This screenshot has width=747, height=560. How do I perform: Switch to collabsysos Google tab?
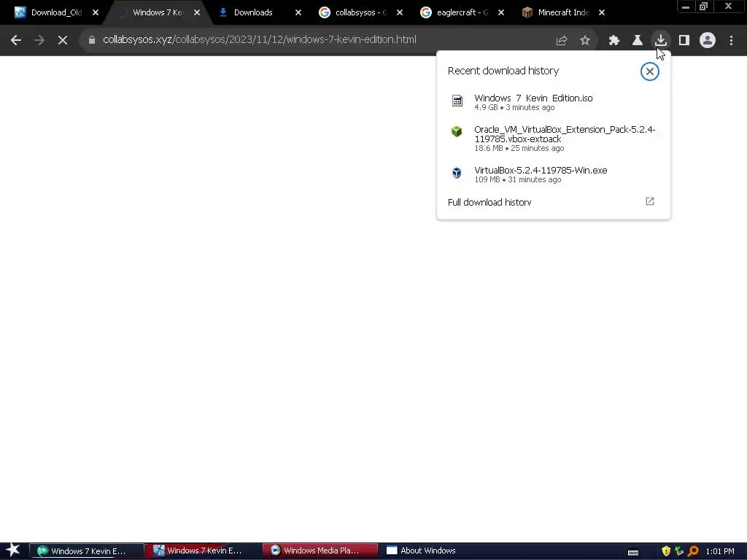point(360,12)
